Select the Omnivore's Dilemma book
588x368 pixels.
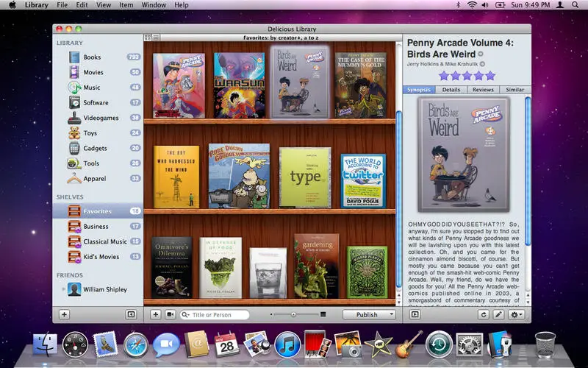click(x=172, y=267)
